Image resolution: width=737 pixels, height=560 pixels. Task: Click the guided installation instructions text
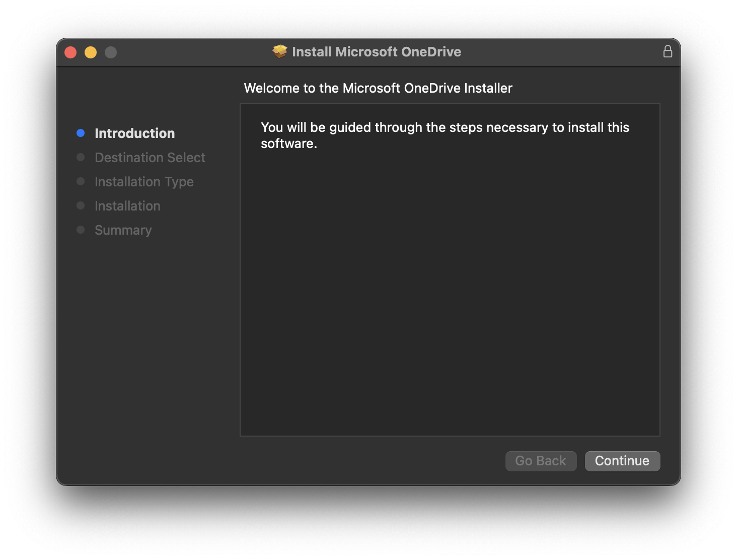(445, 135)
